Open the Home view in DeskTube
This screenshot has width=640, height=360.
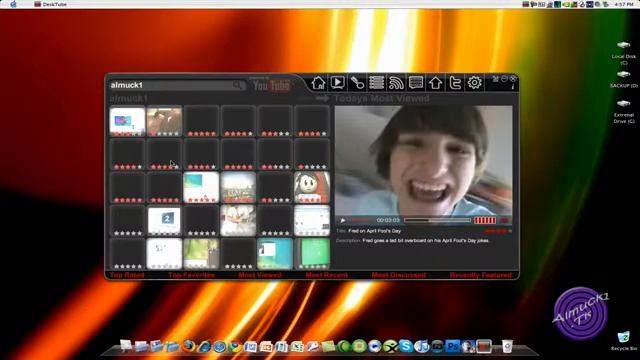318,83
